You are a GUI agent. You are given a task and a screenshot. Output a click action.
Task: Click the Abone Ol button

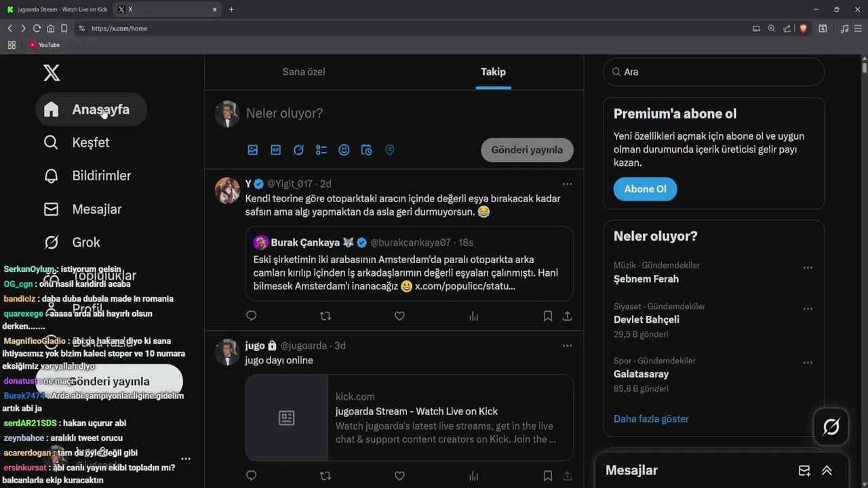tap(645, 189)
